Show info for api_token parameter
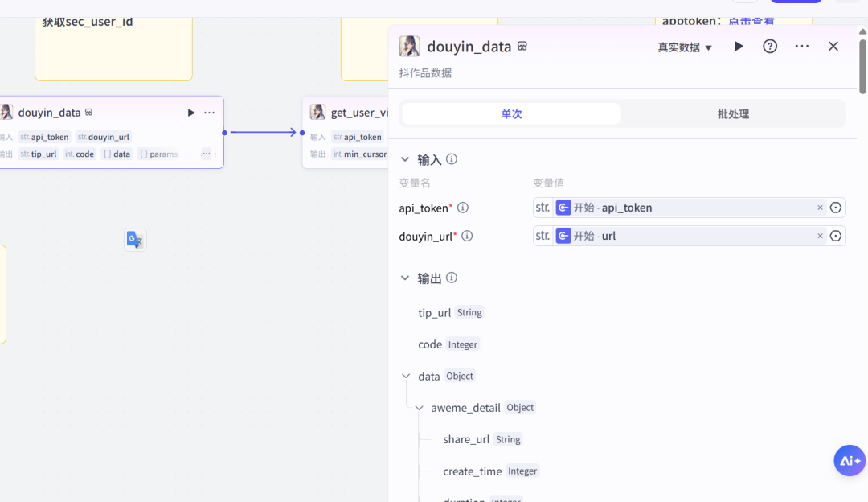This screenshot has height=502, width=868. tap(463, 208)
